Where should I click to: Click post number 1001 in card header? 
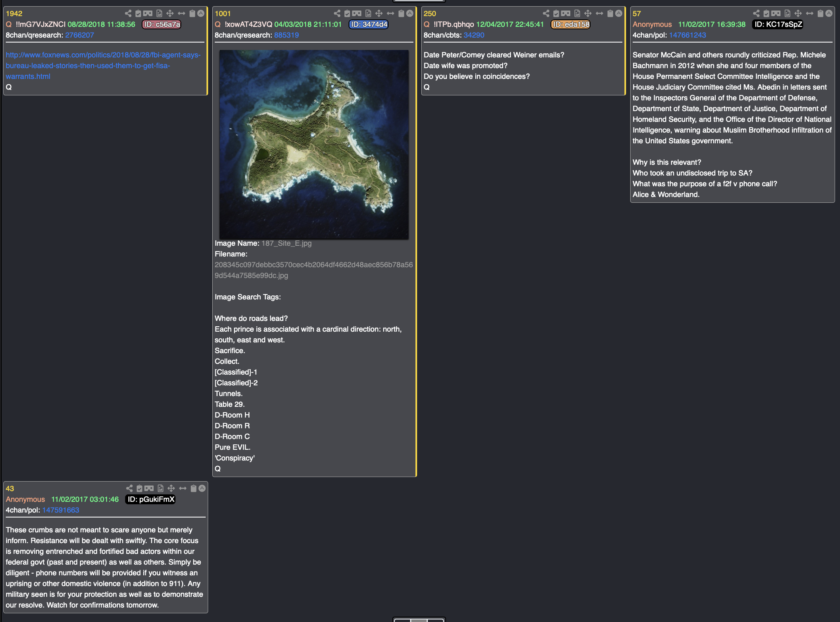point(223,14)
